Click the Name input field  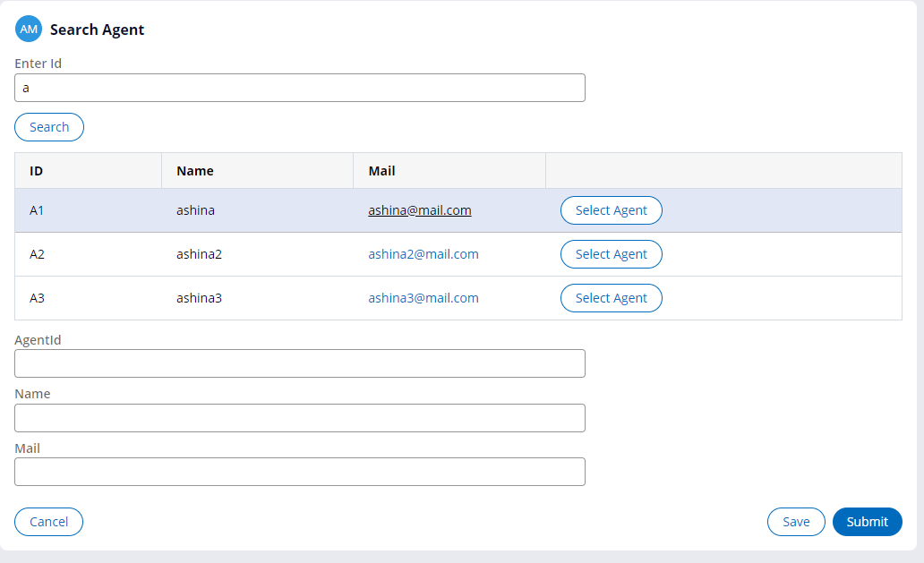(x=299, y=417)
